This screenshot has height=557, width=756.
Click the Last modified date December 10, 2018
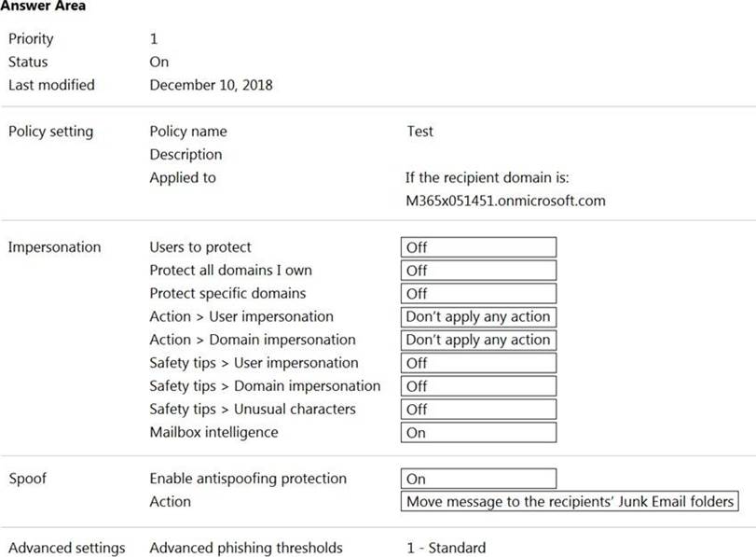[x=211, y=85]
